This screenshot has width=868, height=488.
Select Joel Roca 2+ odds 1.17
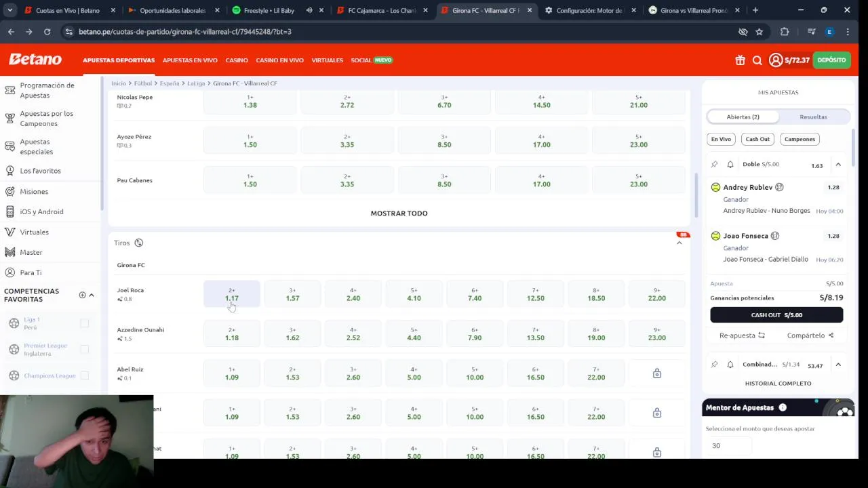(232, 294)
